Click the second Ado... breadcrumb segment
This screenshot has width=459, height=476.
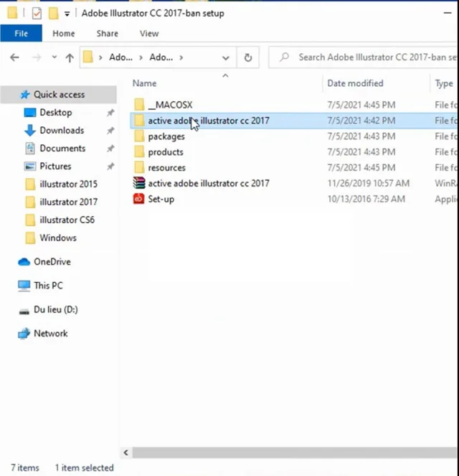point(161,57)
